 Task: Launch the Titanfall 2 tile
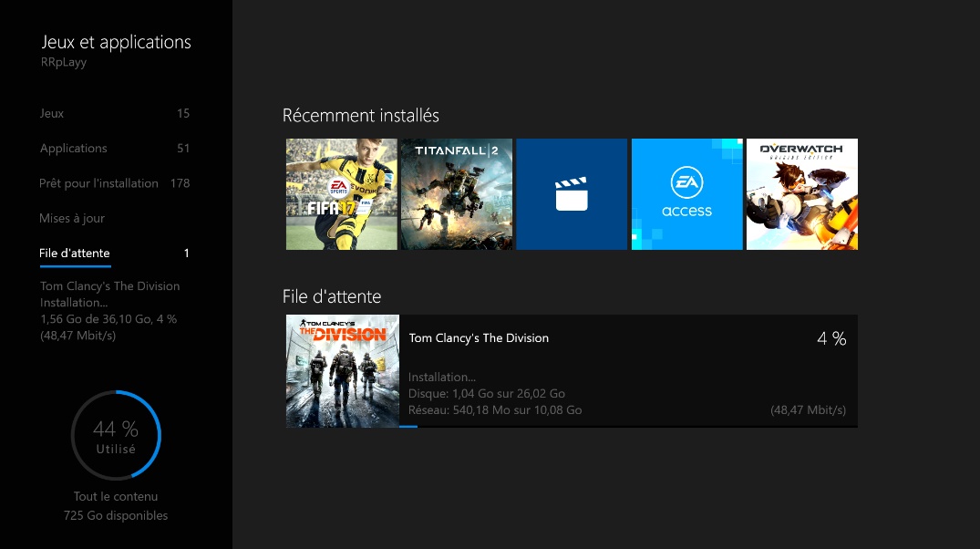click(x=456, y=194)
